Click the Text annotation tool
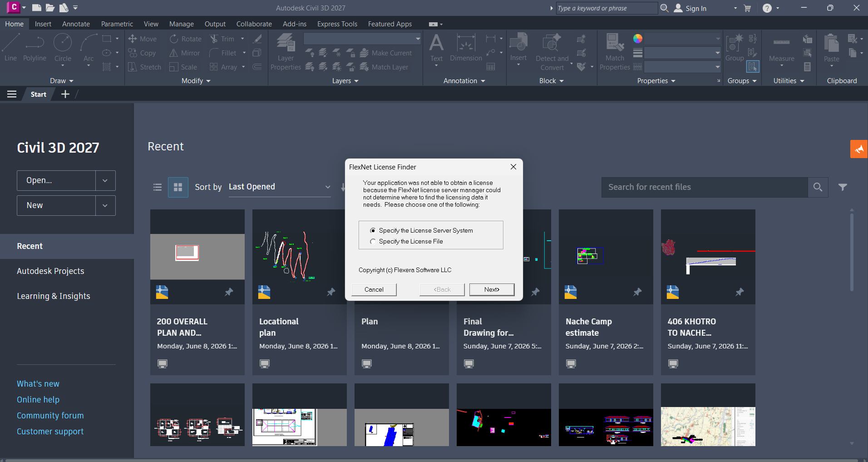868x462 pixels. click(436, 48)
